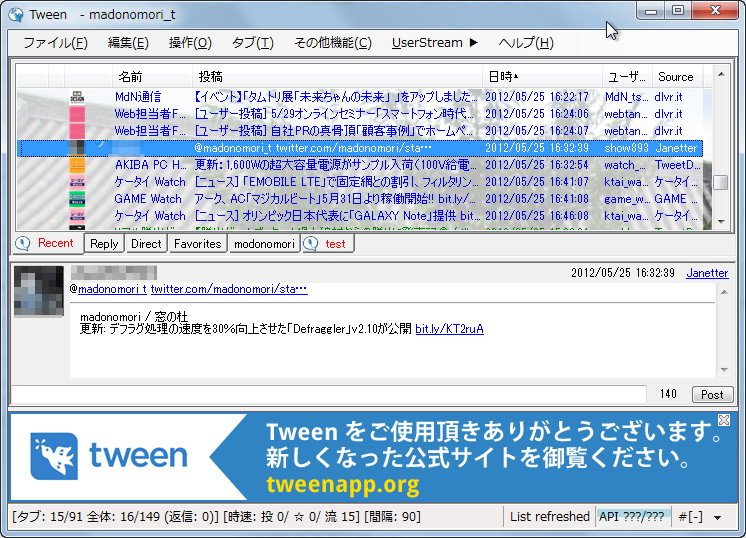This screenshot has height=538, width=746.
Task: Sort list by ユーザ column header
Action: click(x=627, y=77)
